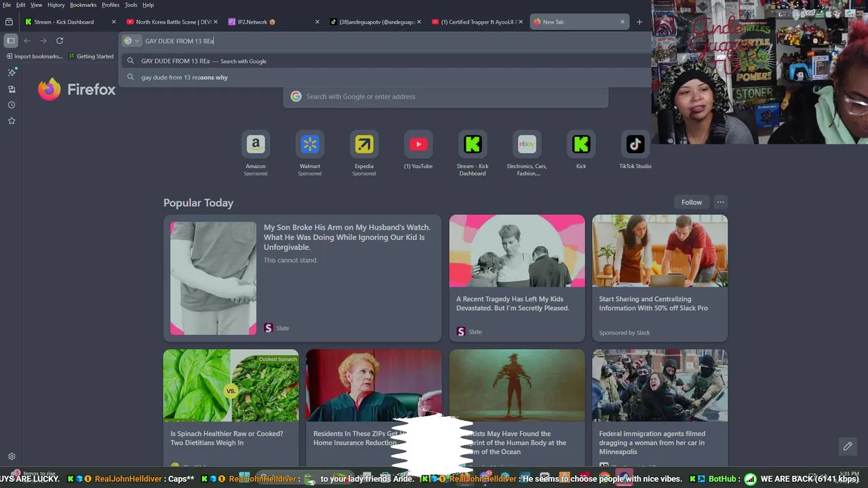
Task: Click Import bookmarks in bookmarks toolbar
Action: point(34,56)
